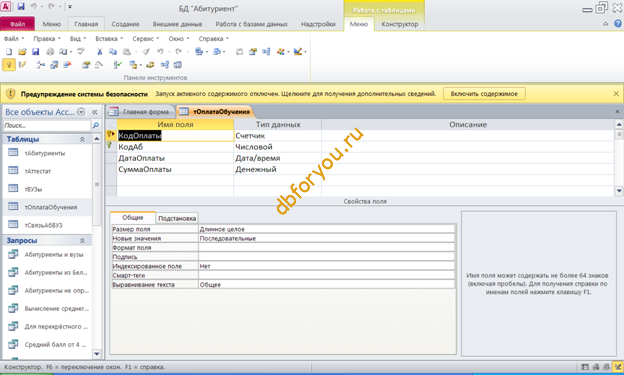The image size is (624, 375).
Task: Click the Open folder toolbar icon
Action: [22, 51]
